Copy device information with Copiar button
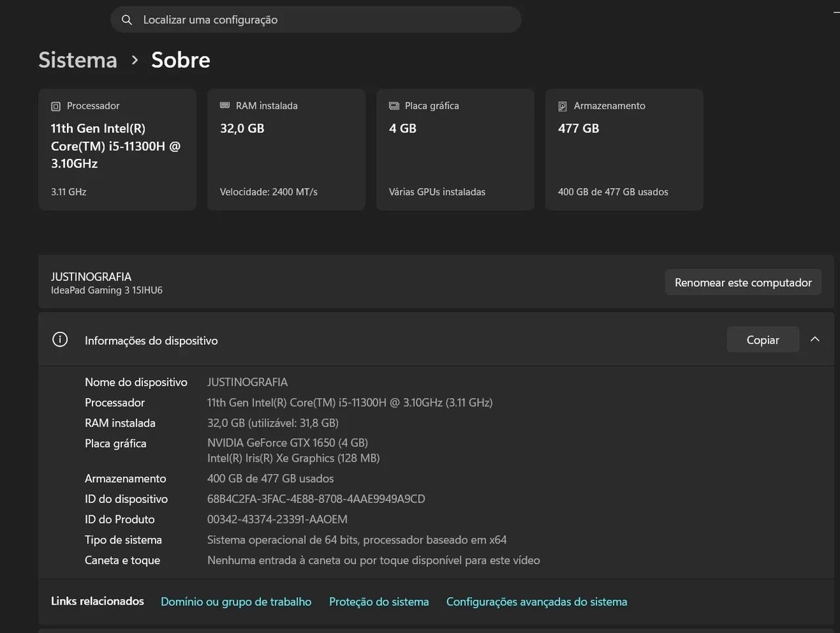The width and height of the screenshot is (840, 633). [x=763, y=339]
